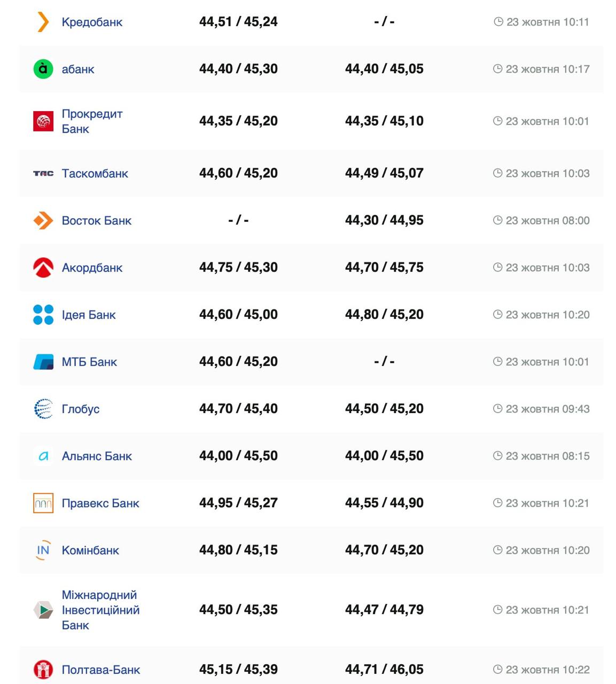The image size is (616, 684).
Task: Click the Ідея Банк four-dots logo
Action: point(43,315)
